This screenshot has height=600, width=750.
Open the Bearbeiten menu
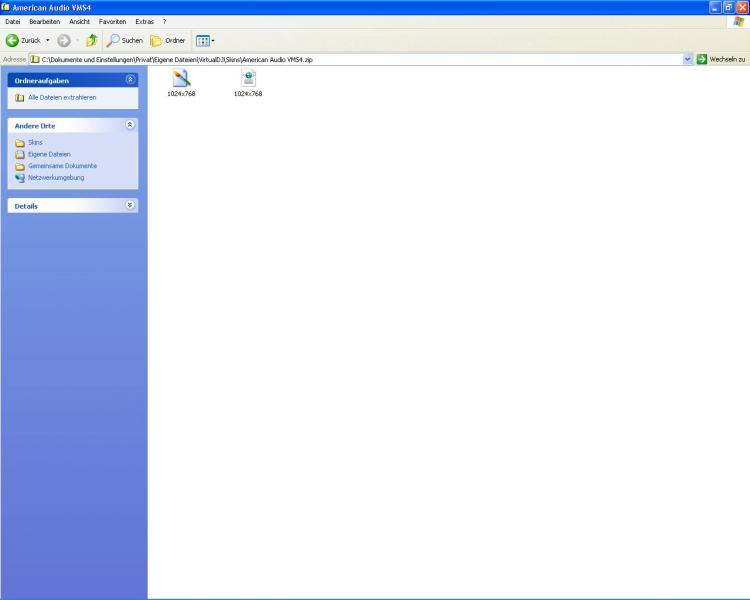(44, 22)
